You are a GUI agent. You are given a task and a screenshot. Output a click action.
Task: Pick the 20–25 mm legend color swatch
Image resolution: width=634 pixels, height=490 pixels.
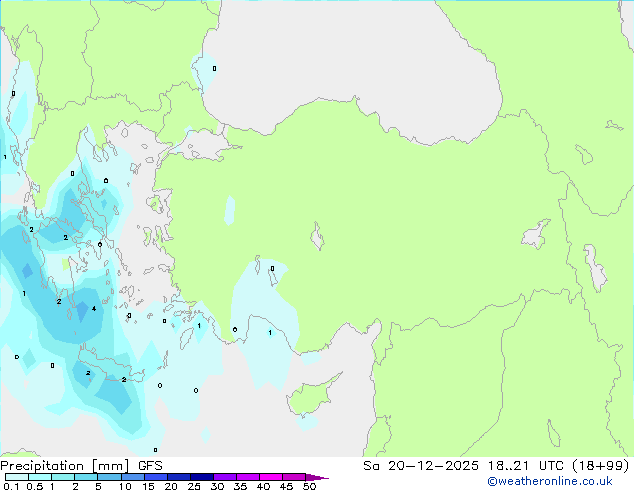click(x=178, y=477)
